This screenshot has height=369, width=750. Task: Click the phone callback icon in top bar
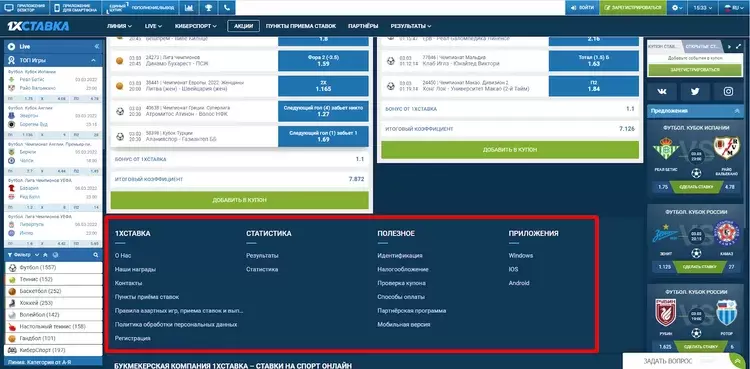(x=227, y=8)
